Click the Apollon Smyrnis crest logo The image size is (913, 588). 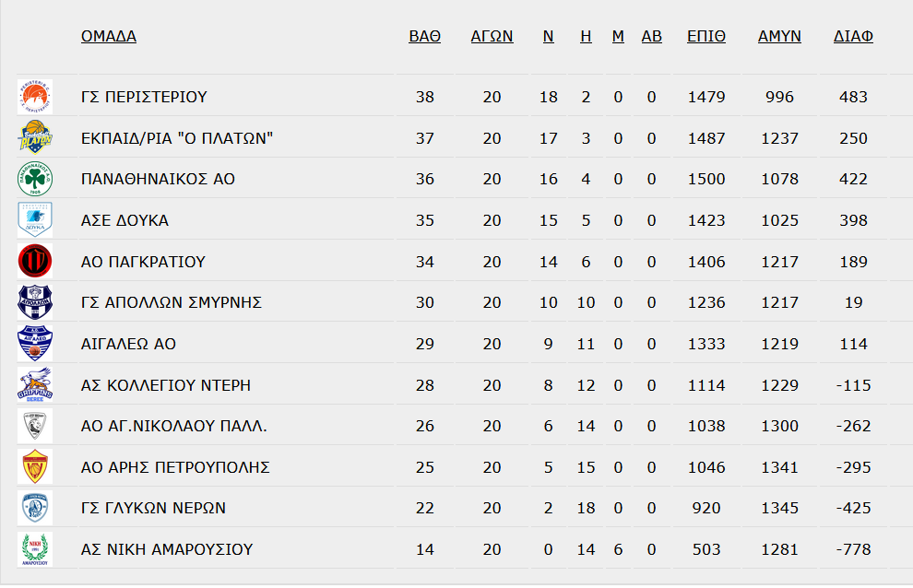click(x=35, y=302)
